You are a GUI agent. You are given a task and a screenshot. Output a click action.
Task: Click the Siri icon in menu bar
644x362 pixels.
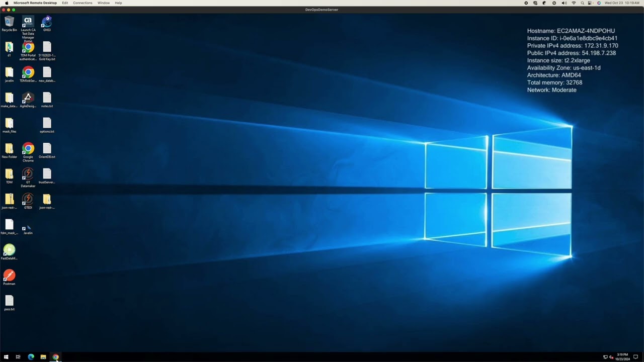pos(599,3)
